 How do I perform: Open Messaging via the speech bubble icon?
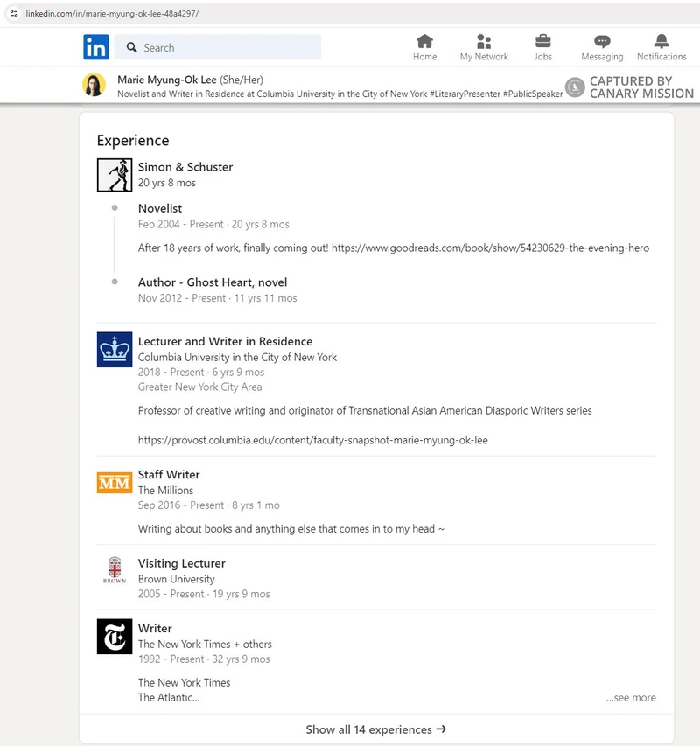click(x=601, y=42)
